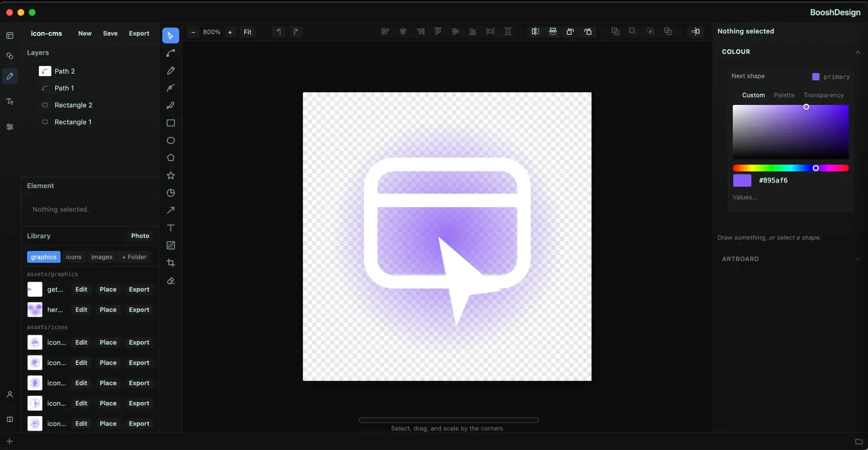This screenshot has height=450, width=868.
Task: Click the Save button
Action: click(x=110, y=33)
